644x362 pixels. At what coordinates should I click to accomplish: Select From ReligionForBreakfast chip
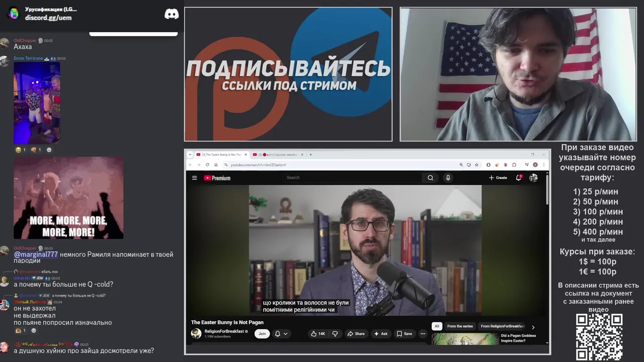[x=502, y=326]
